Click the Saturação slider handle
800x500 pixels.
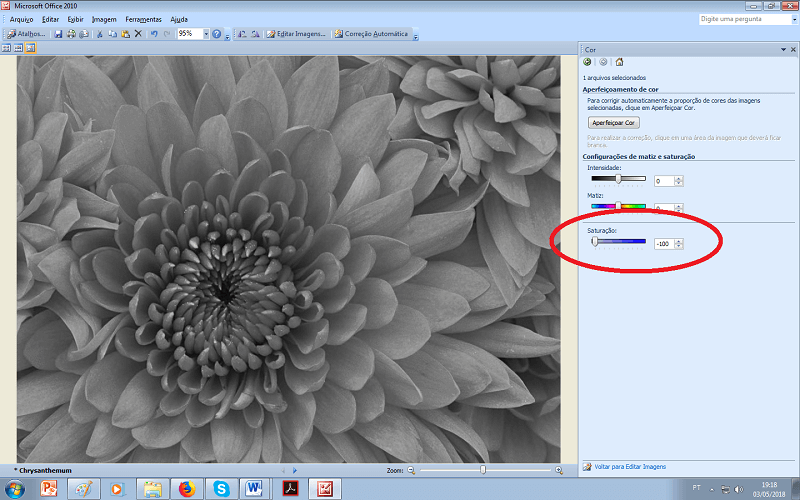click(595, 241)
